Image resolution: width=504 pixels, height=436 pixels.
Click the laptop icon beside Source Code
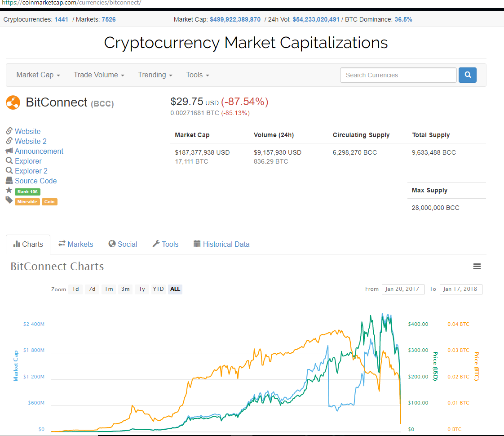(x=9, y=180)
